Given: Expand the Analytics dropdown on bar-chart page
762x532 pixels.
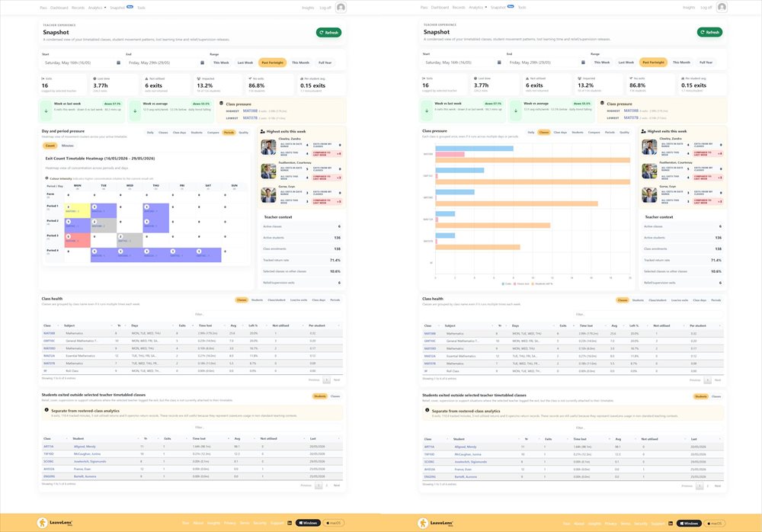Looking at the screenshot, I should click(x=479, y=8).
